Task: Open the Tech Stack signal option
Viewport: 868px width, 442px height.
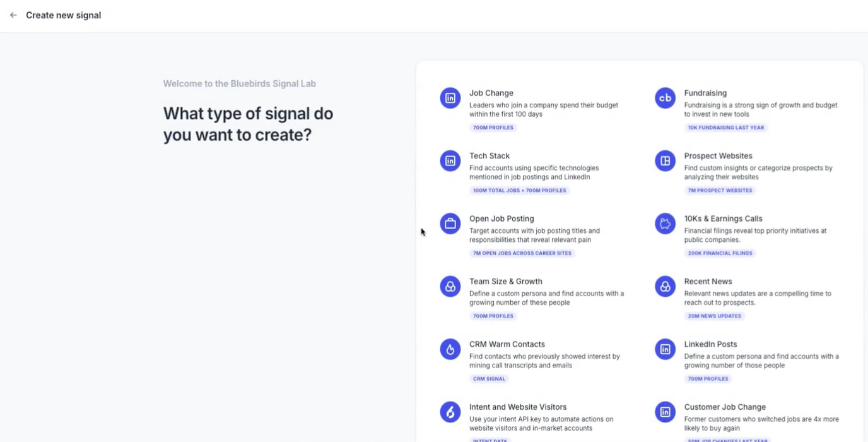Action: (x=490, y=156)
